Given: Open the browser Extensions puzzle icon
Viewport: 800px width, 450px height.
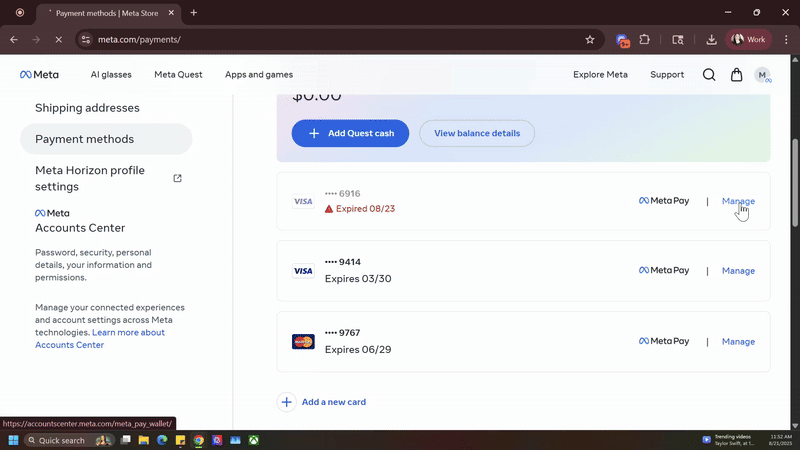Looking at the screenshot, I should click(645, 40).
